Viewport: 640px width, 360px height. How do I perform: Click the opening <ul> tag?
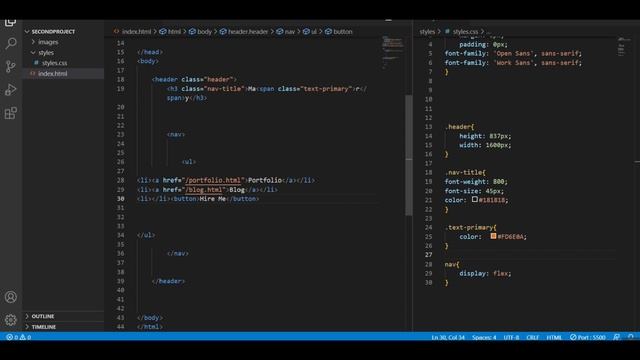189,162
